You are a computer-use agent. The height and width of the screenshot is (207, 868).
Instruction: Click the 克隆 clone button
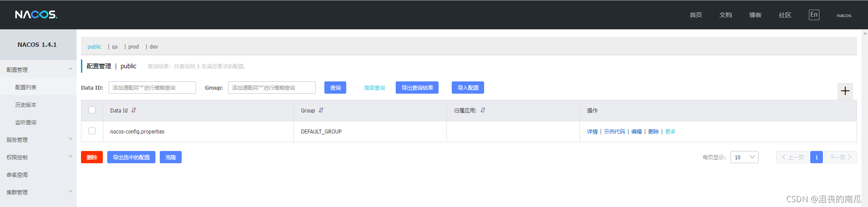(x=171, y=157)
